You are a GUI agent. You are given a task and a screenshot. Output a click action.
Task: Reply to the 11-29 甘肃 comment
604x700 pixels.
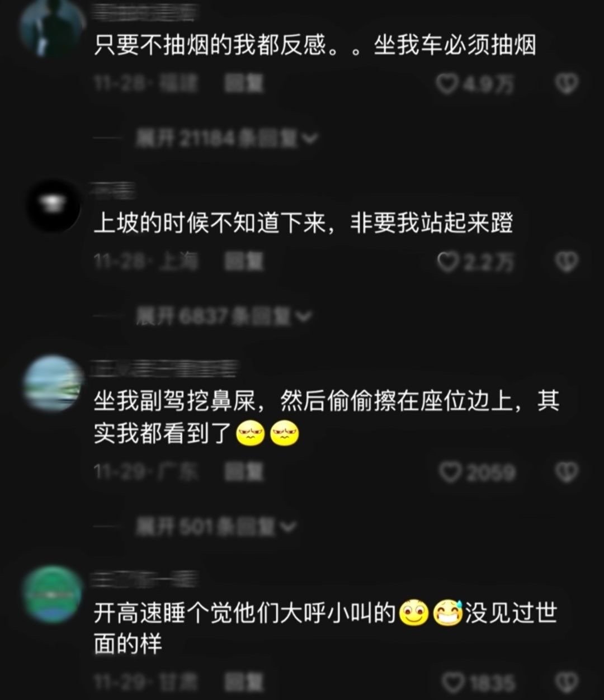click(244, 683)
